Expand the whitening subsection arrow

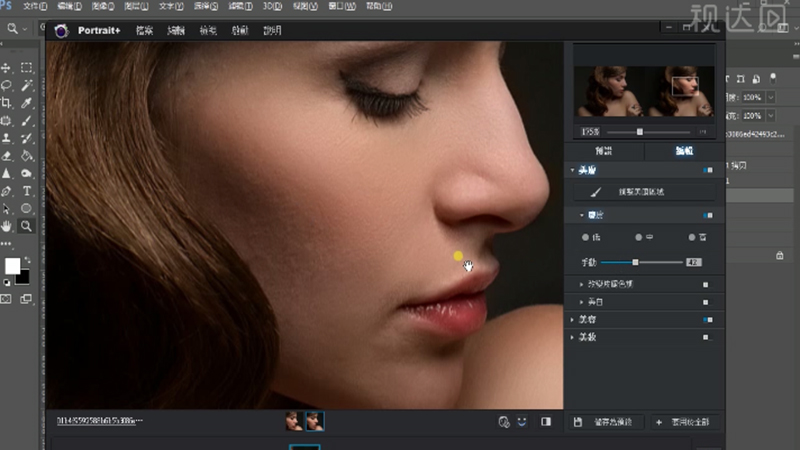click(x=581, y=302)
